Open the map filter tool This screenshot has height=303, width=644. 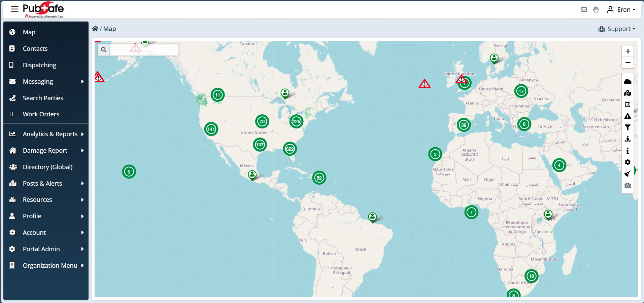628,127
